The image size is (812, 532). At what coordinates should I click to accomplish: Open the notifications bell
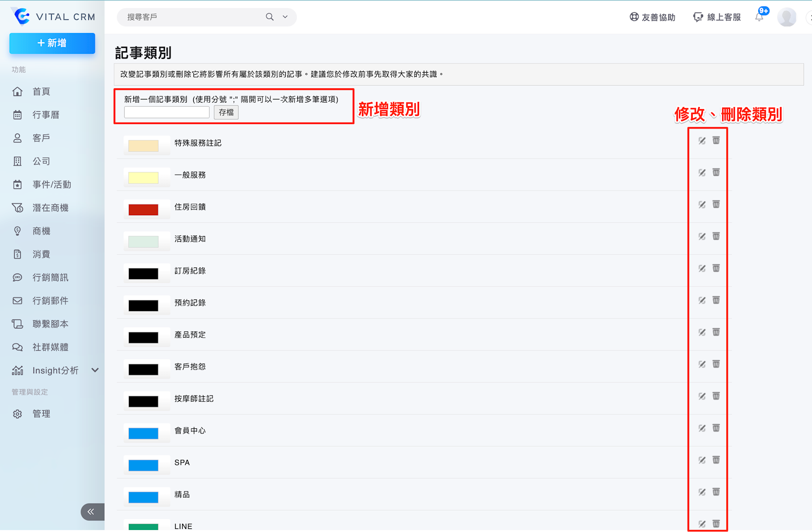[x=759, y=17]
